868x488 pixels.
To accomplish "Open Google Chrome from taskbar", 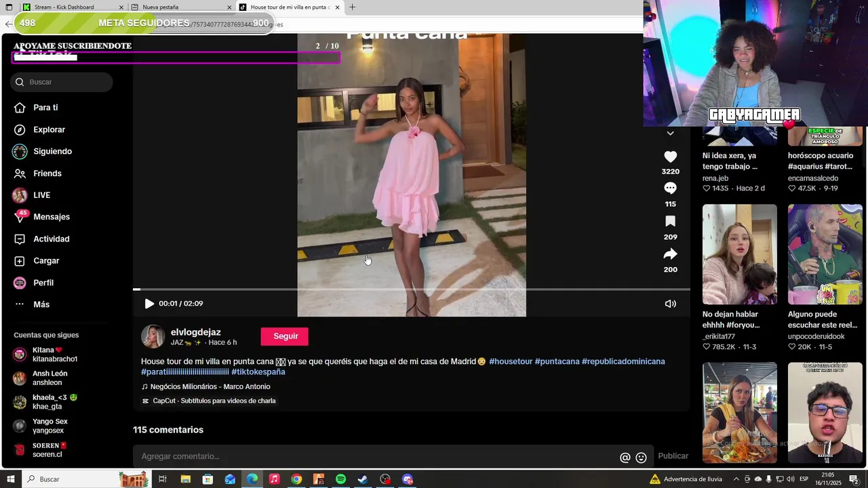I will click(x=296, y=479).
